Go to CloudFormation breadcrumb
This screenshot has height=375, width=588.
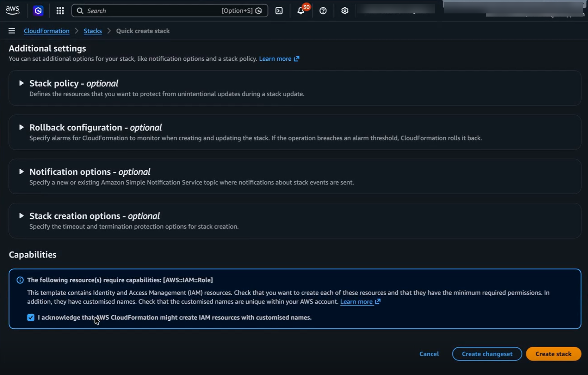47,31
